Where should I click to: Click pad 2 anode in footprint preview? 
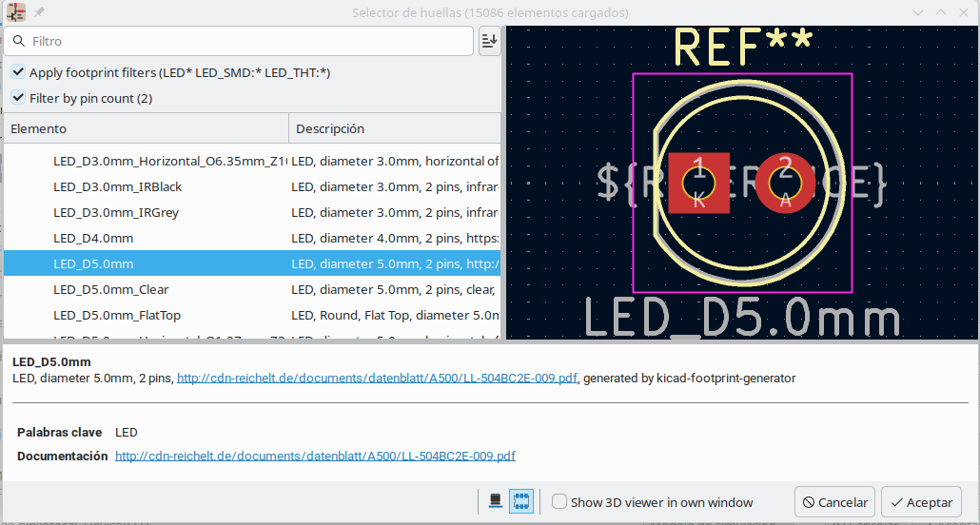click(x=786, y=183)
